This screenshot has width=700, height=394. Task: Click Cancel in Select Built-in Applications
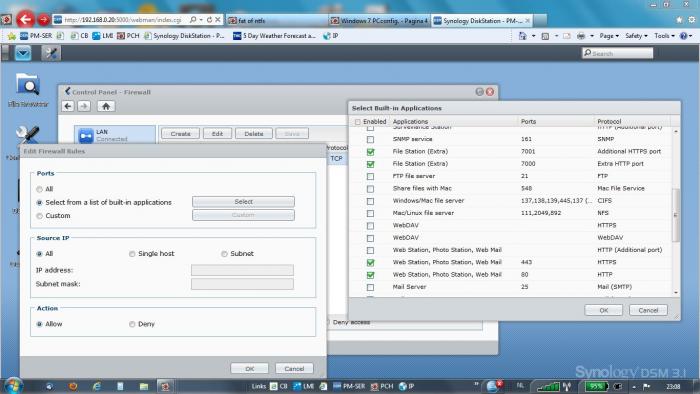648,310
